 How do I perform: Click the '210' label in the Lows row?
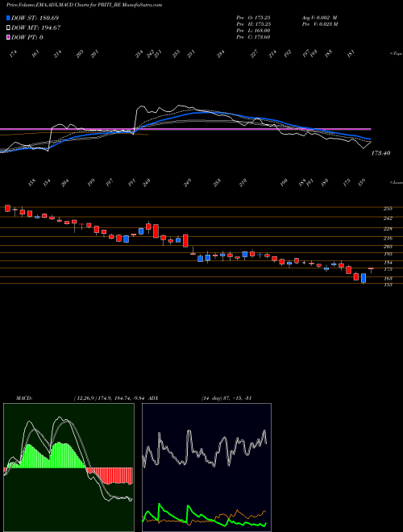(x=243, y=183)
